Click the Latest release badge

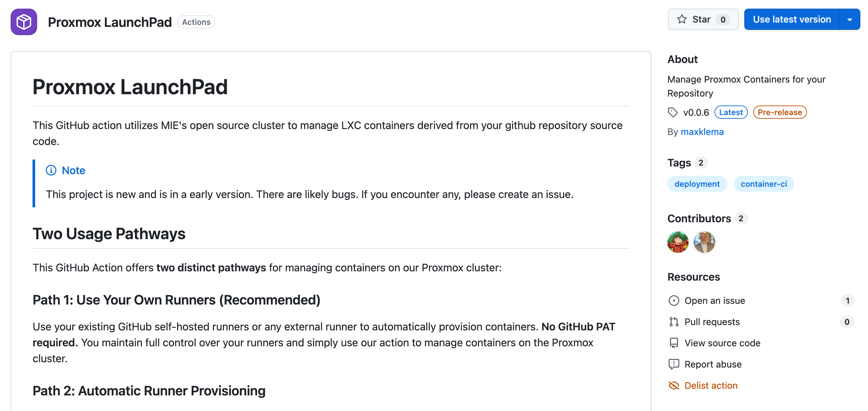click(731, 112)
